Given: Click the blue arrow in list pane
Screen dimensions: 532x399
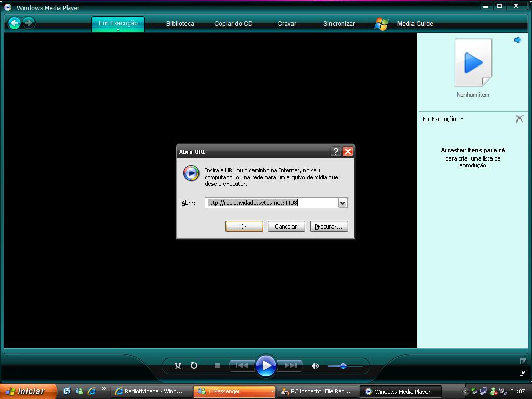Looking at the screenshot, I should point(517,40).
